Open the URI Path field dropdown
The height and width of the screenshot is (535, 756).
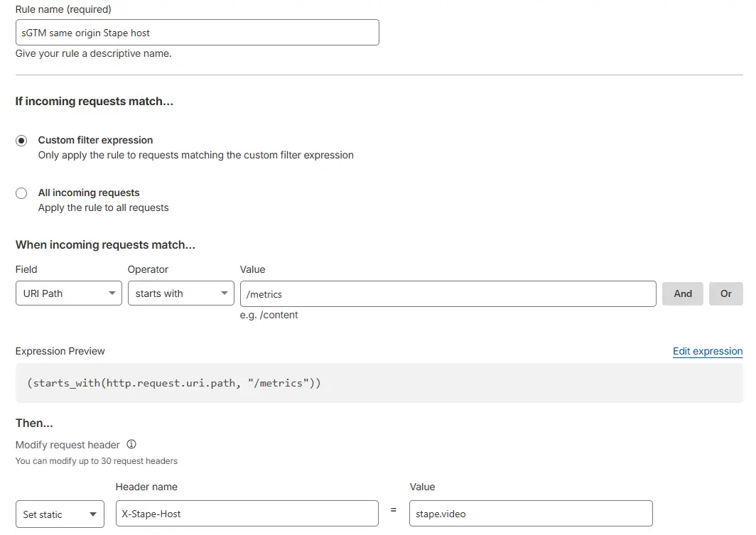point(68,293)
